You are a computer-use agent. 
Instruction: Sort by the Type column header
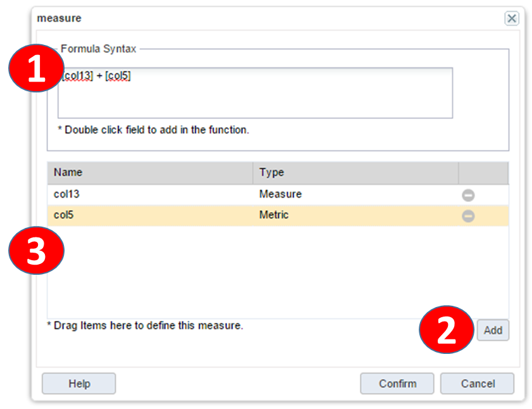(356, 173)
